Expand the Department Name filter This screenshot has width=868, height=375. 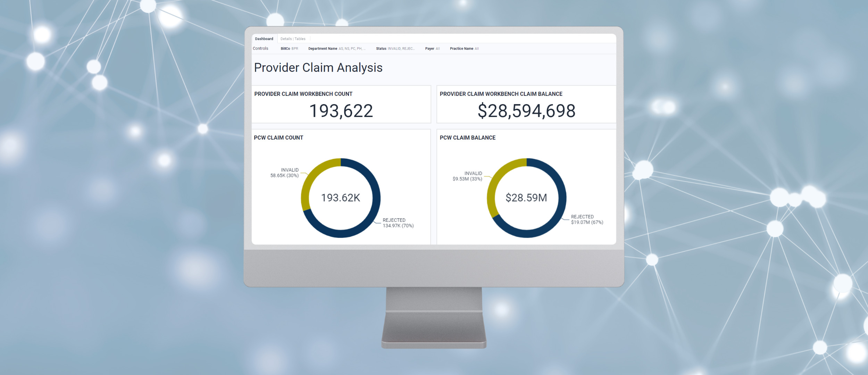(x=337, y=49)
